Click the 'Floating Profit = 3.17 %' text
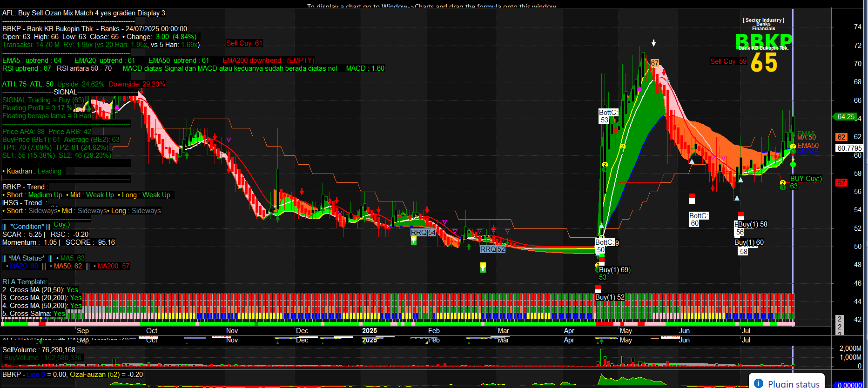The image size is (868, 388). click(38, 108)
